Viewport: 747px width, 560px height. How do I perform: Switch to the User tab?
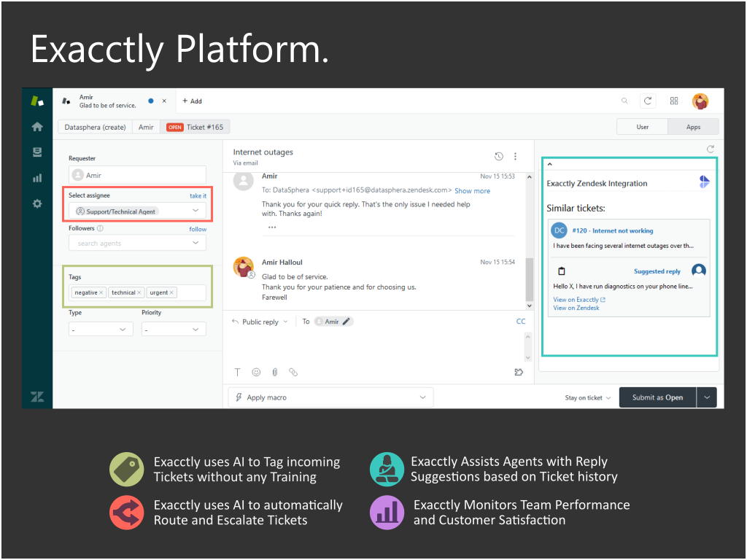point(642,127)
